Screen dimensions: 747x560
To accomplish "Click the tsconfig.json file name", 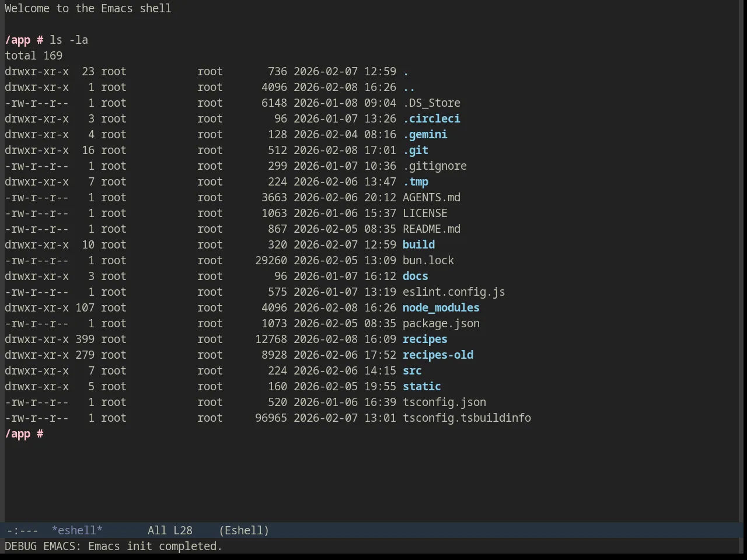I will 444,402.
